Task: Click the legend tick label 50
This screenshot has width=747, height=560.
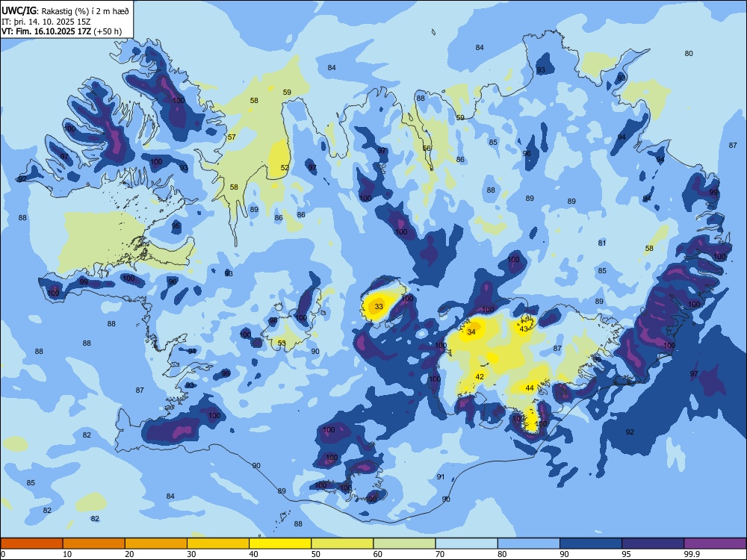Action: (316, 554)
